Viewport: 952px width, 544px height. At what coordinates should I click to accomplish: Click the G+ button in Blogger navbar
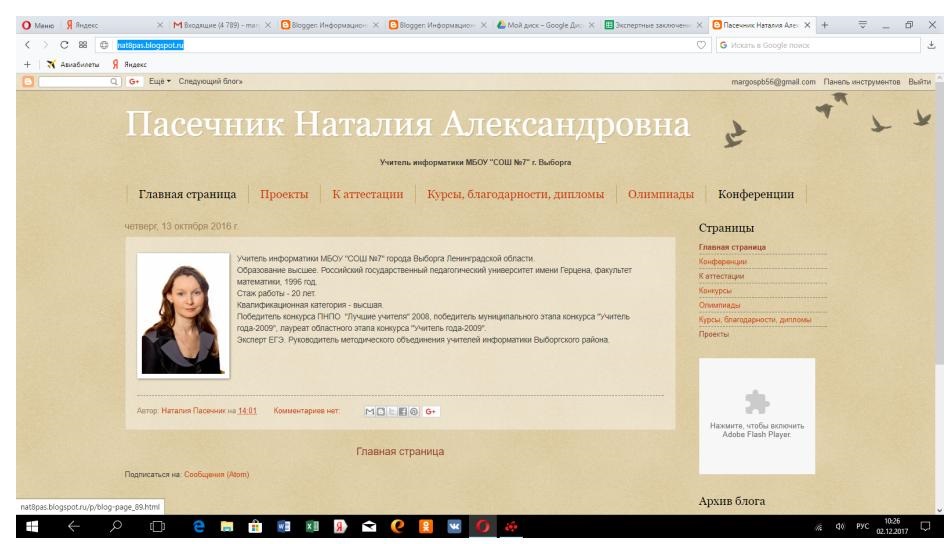click(134, 81)
